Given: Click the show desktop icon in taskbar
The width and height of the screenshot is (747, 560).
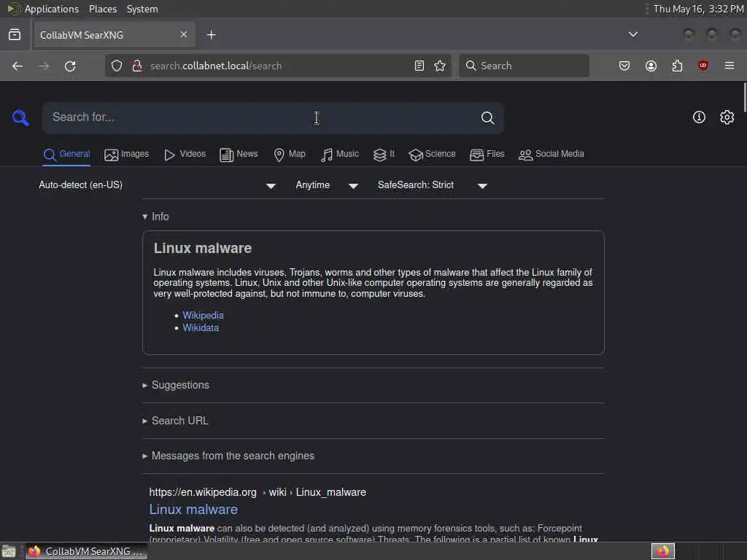Looking at the screenshot, I should pyautogui.click(x=9, y=551).
